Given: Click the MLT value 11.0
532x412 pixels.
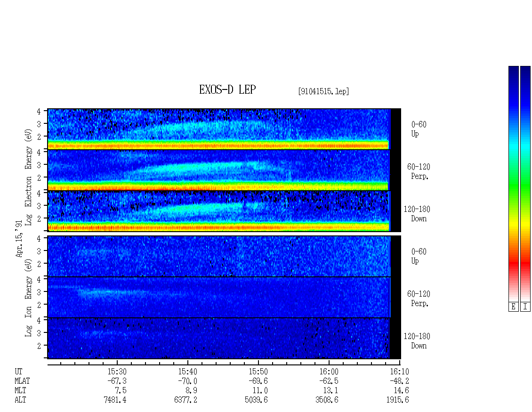Looking at the screenshot, I should [260, 391].
